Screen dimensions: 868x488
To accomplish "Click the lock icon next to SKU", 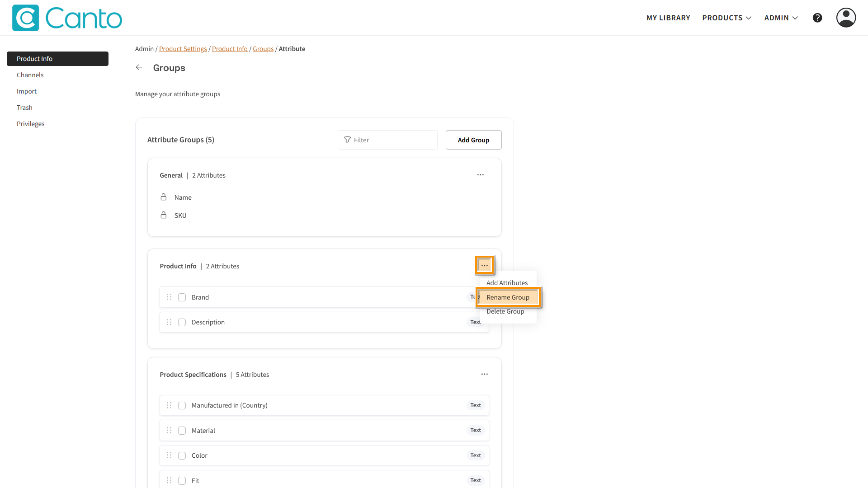I will (x=164, y=215).
